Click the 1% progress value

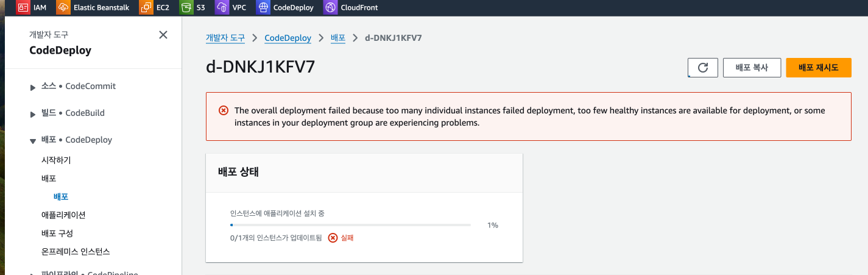click(x=493, y=225)
